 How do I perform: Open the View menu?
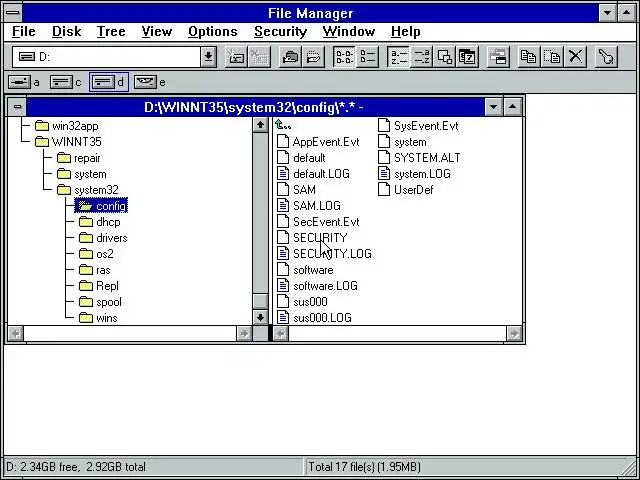click(x=156, y=32)
